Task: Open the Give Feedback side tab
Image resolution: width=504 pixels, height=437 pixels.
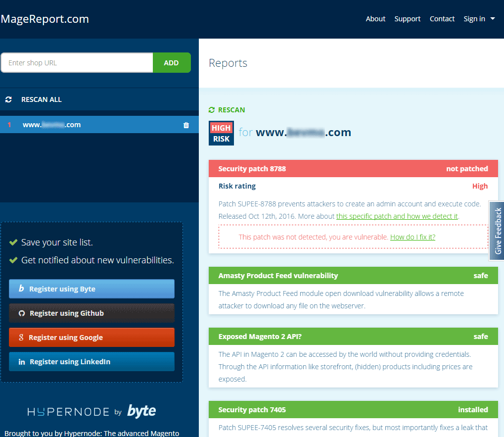Action: 497,231
